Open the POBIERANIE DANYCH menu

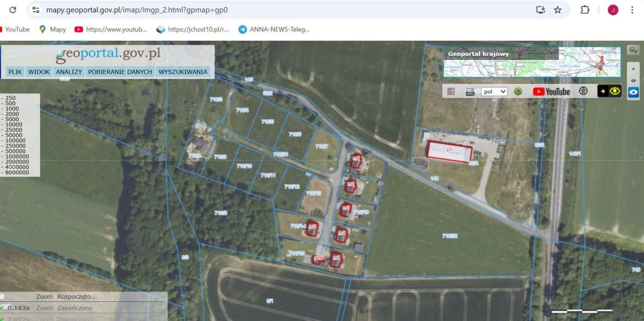120,72
